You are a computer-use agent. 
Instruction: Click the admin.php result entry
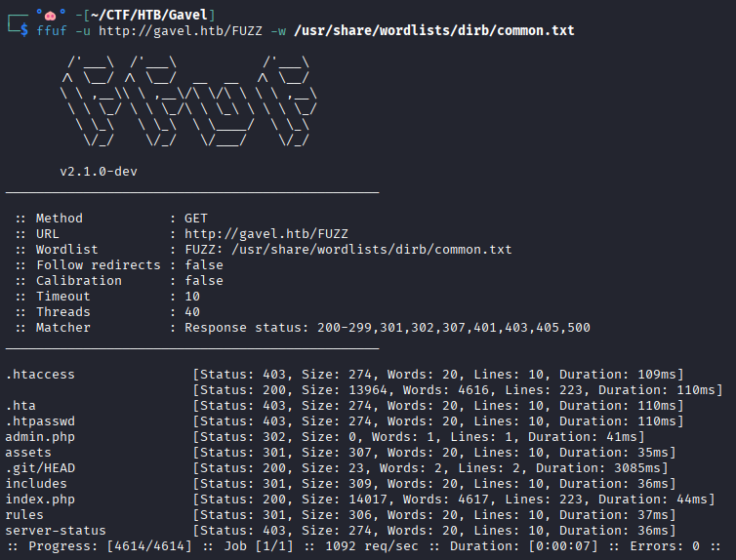click(x=40, y=437)
